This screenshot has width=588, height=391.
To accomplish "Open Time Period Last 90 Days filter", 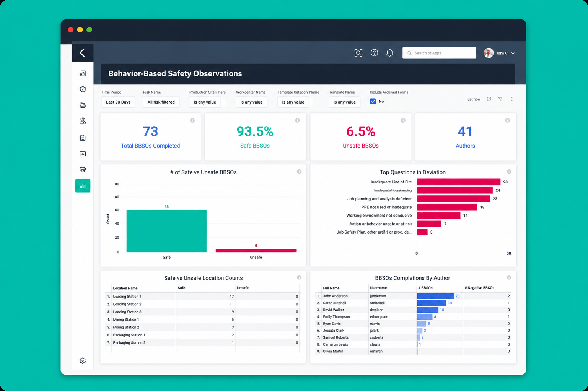I will click(118, 102).
